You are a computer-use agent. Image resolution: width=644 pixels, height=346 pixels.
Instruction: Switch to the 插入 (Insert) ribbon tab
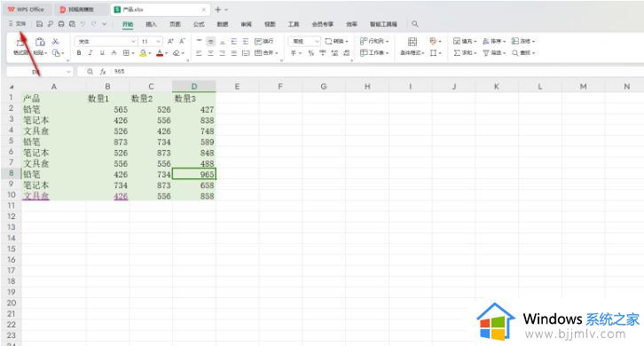coord(151,24)
